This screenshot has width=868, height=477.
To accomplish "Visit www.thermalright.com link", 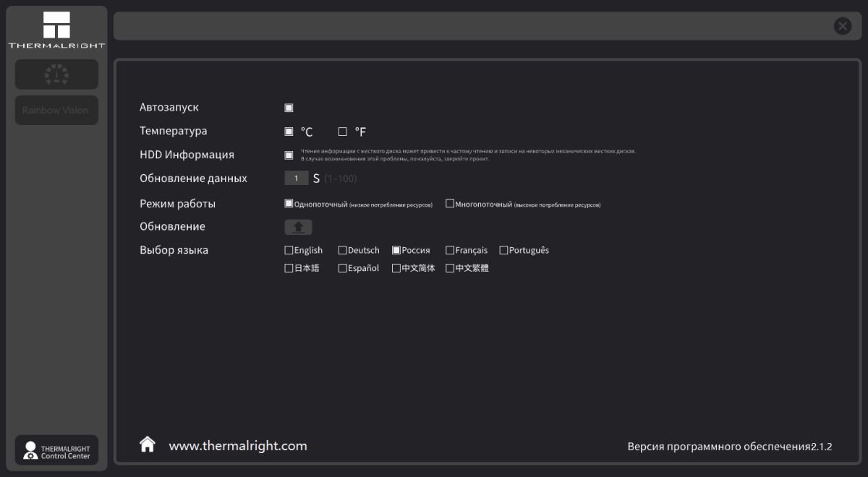I will pyautogui.click(x=238, y=446).
